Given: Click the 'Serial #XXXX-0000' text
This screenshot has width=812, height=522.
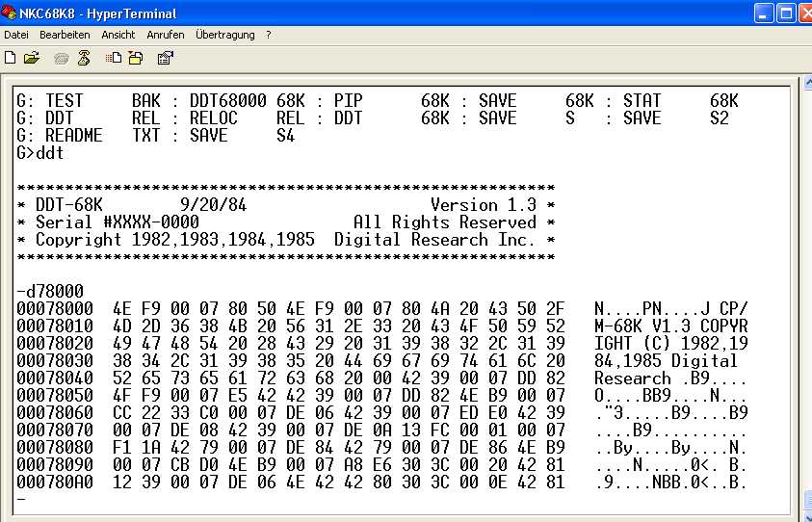Looking at the screenshot, I should click(x=118, y=222).
